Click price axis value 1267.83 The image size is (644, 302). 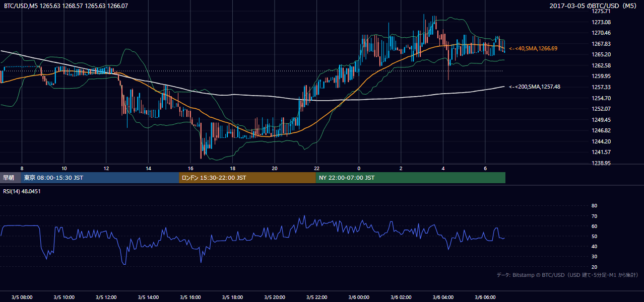[601, 44]
